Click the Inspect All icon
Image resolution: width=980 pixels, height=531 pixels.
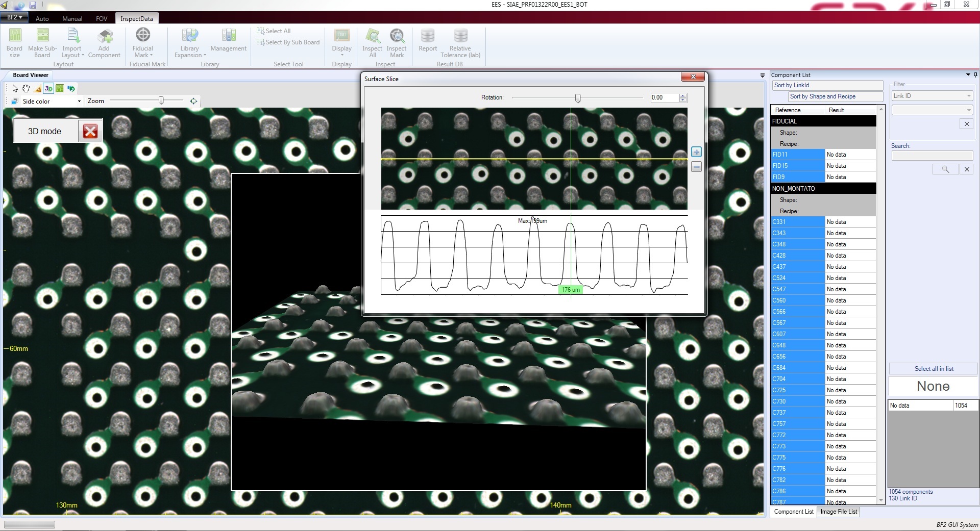click(x=373, y=43)
